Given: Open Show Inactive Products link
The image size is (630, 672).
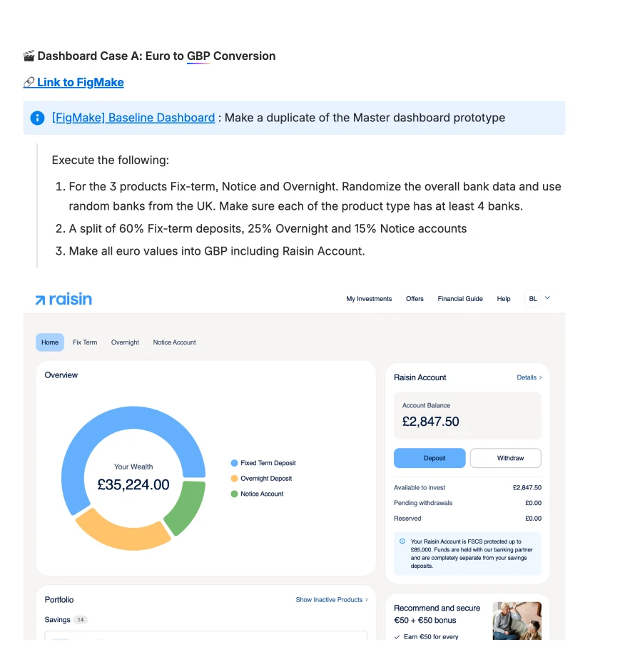Looking at the screenshot, I should click(x=332, y=600).
